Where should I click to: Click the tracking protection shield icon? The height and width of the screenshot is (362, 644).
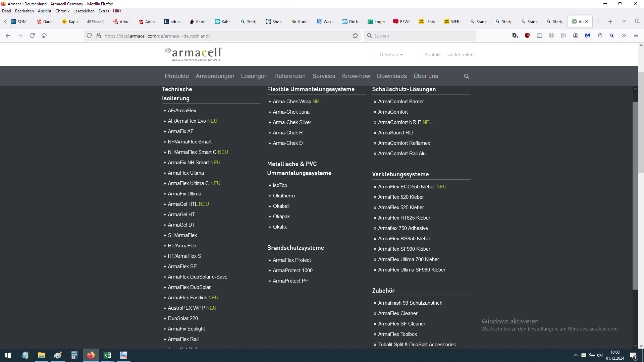pos(89,36)
